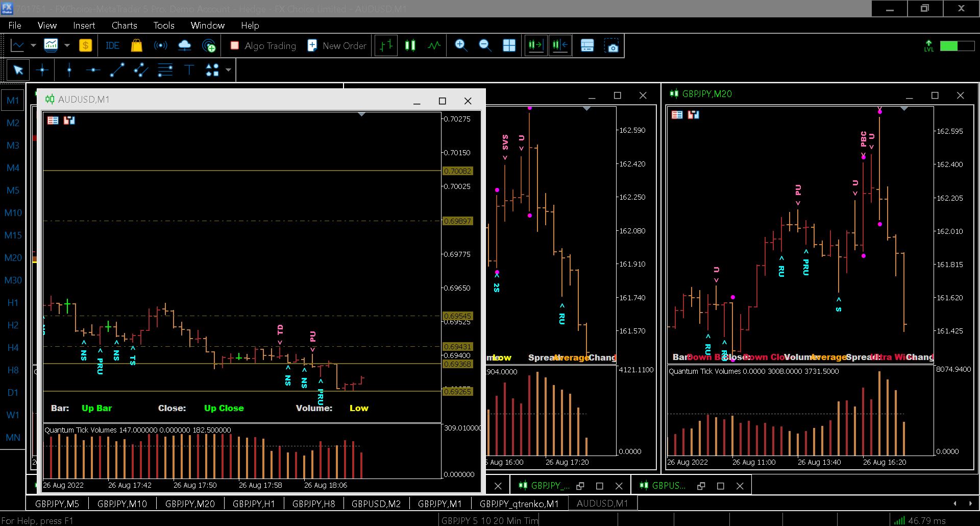Open the cloud VPS hosting icon
Viewport: 980px width, 526px height.
(184, 45)
